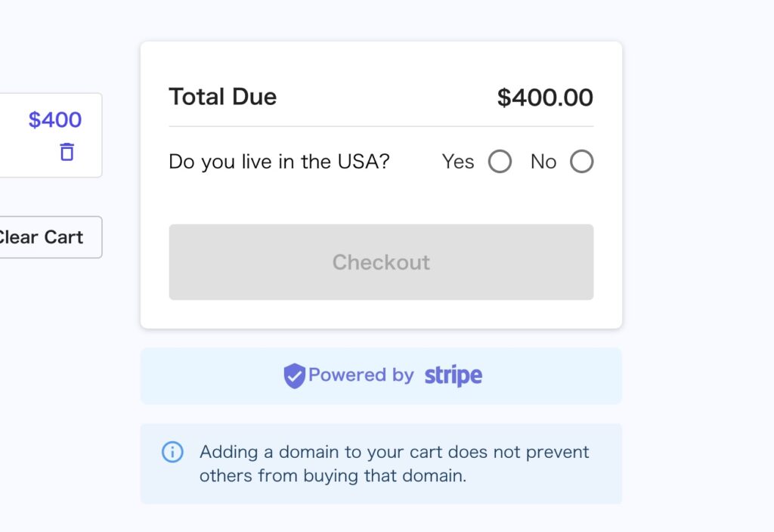The width and height of the screenshot is (774, 532).
Task: Click the info circle icon in the notice
Action: coord(173,452)
